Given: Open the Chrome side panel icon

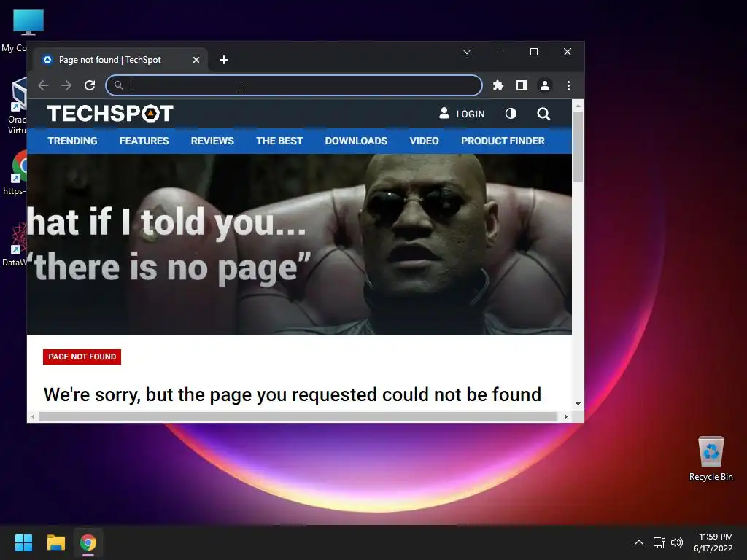Looking at the screenshot, I should pos(521,85).
